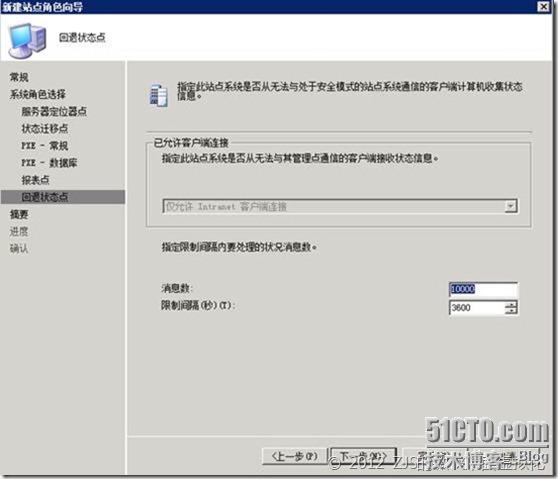Open the 报表点 page

pos(35,180)
